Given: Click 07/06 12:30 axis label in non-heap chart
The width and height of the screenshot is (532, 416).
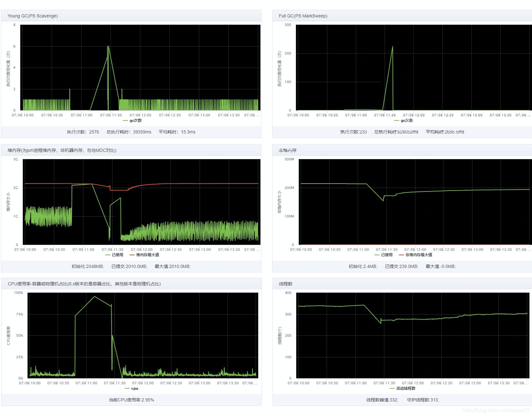Looking at the screenshot, I should pyautogui.click(x=444, y=250).
